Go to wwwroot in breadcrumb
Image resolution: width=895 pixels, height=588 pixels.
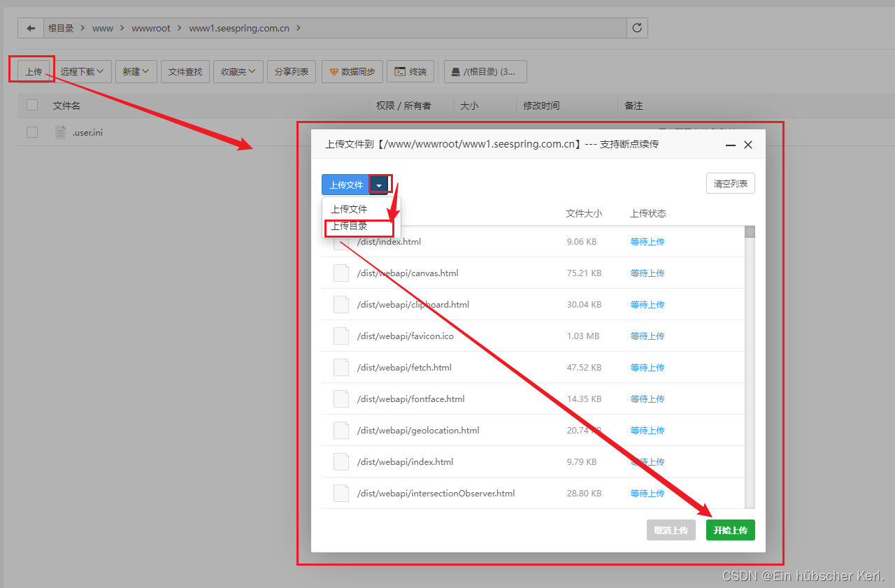152,28
